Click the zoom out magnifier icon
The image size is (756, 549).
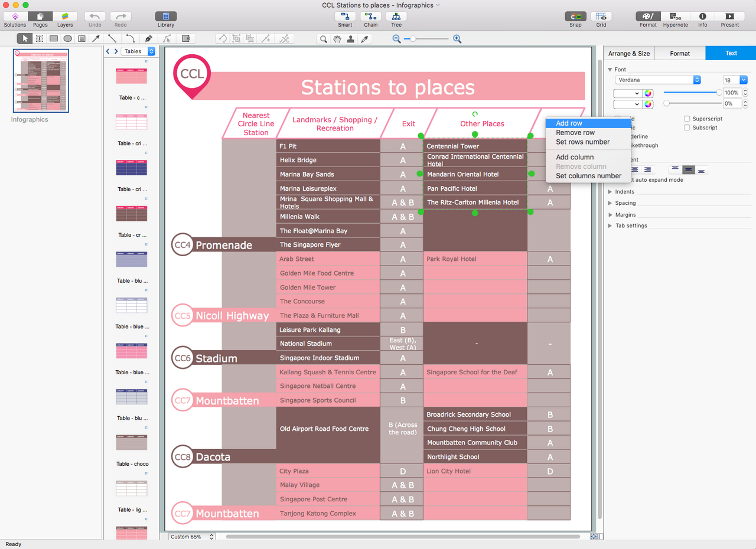tap(396, 39)
